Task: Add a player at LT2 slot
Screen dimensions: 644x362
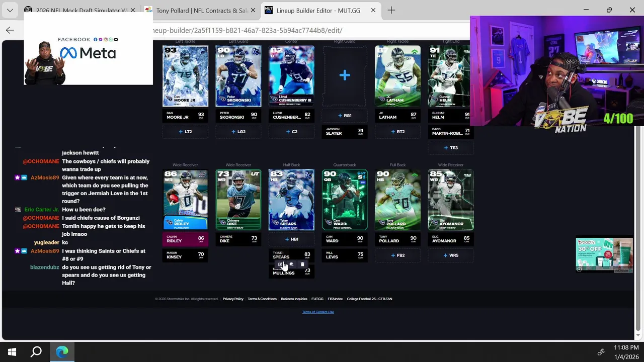Action: pos(185,132)
